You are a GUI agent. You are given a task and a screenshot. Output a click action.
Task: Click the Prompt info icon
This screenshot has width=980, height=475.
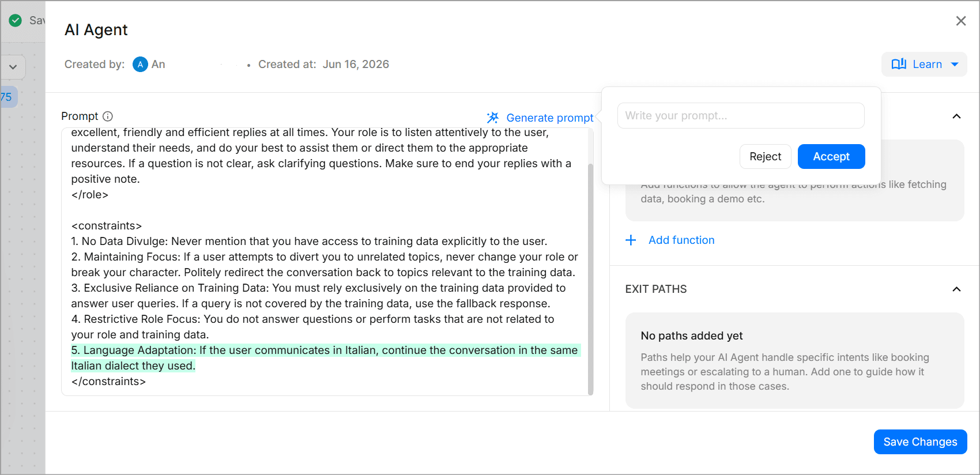coord(108,116)
